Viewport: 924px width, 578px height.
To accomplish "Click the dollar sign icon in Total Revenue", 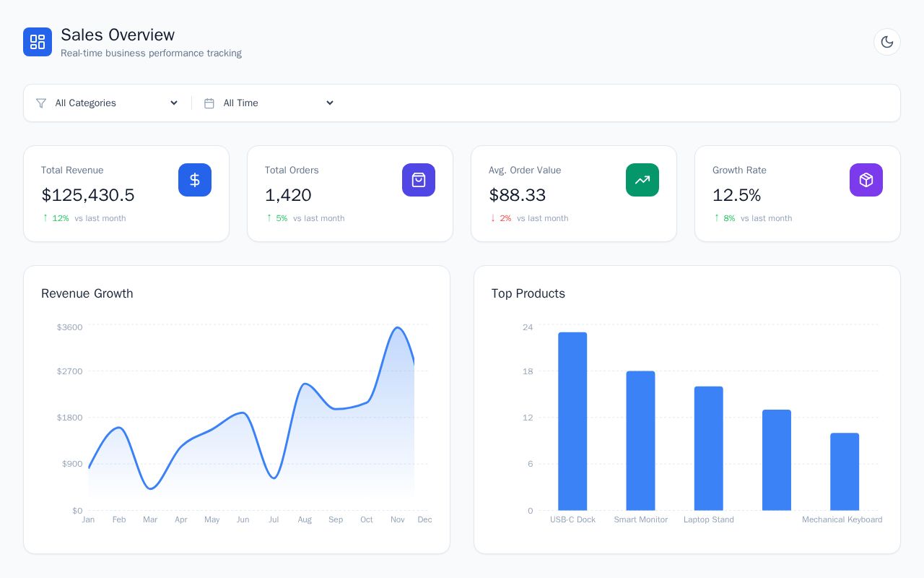I will [x=195, y=180].
